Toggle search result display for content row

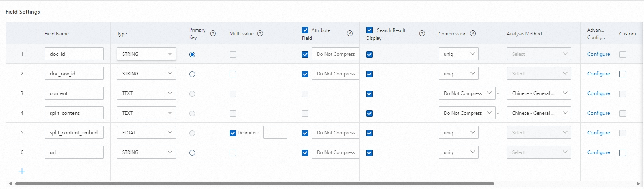(x=369, y=94)
